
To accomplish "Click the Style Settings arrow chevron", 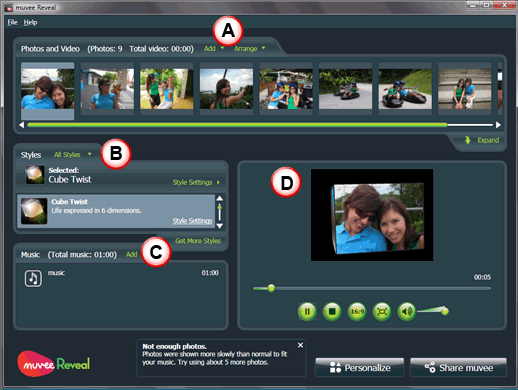I will coord(218,182).
